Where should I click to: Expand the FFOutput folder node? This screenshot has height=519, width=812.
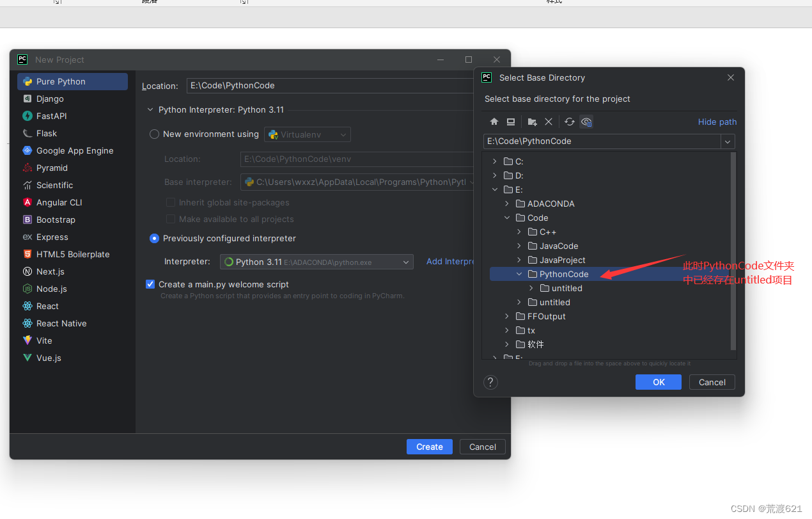(x=507, y=316)
